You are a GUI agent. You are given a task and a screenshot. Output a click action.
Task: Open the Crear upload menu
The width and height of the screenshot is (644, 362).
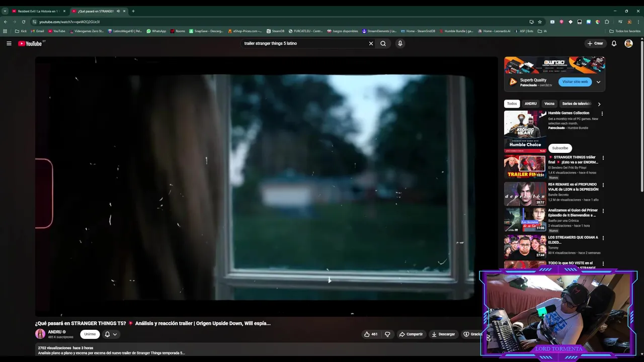[595, 43]
